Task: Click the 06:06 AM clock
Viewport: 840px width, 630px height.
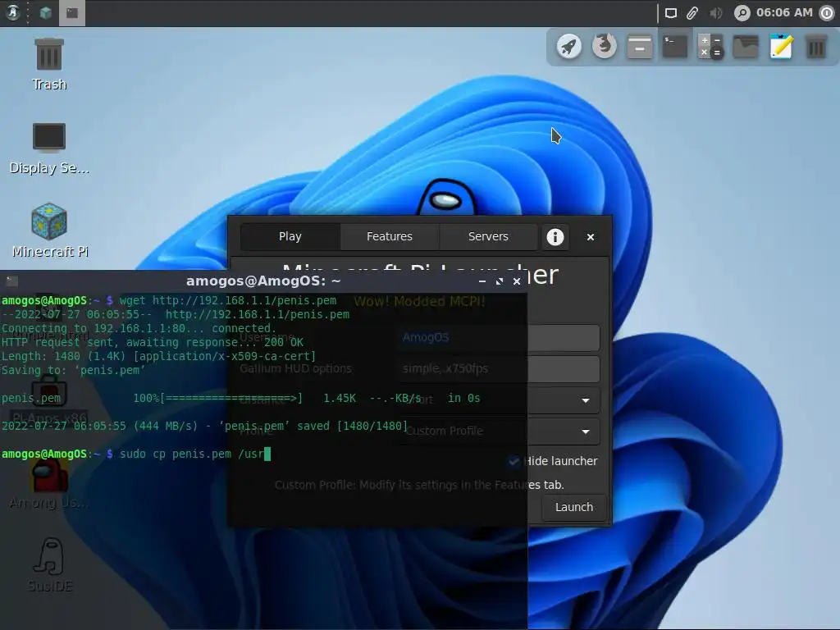Action: [x=784, y=12]
